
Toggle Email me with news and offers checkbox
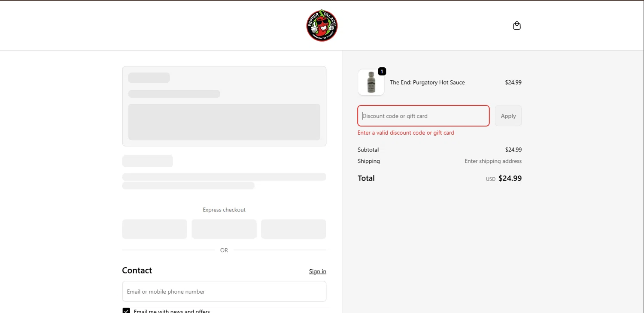click(126, 311)
